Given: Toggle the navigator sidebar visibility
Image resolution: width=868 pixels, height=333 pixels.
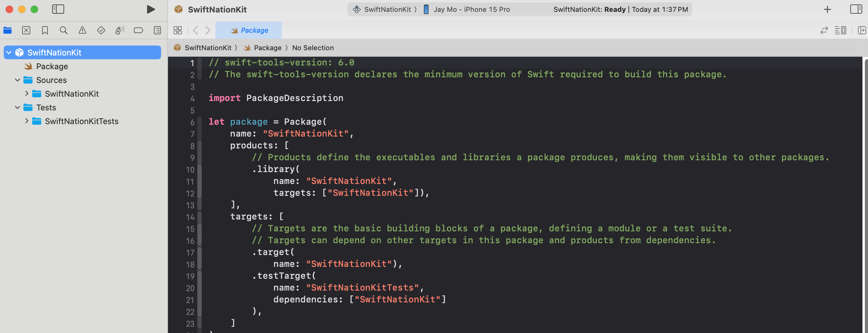Looking at the screenshot, I should 58,9.
